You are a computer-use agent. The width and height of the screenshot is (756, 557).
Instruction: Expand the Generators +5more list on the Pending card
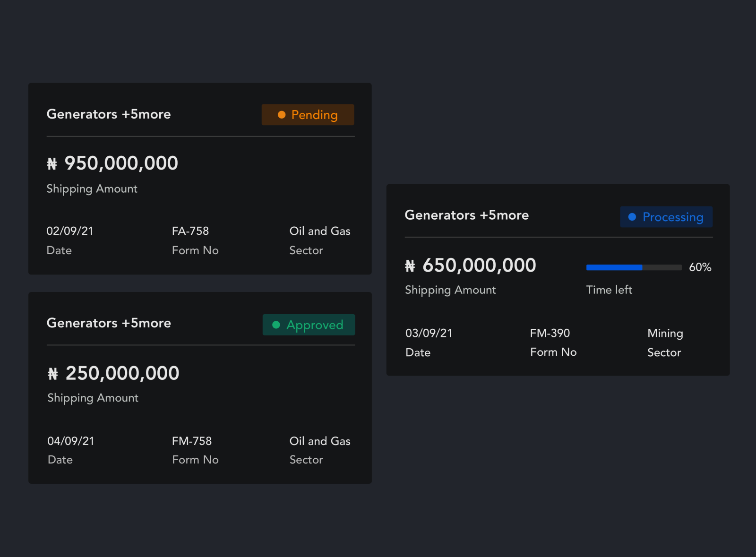[x=109, y=114]
